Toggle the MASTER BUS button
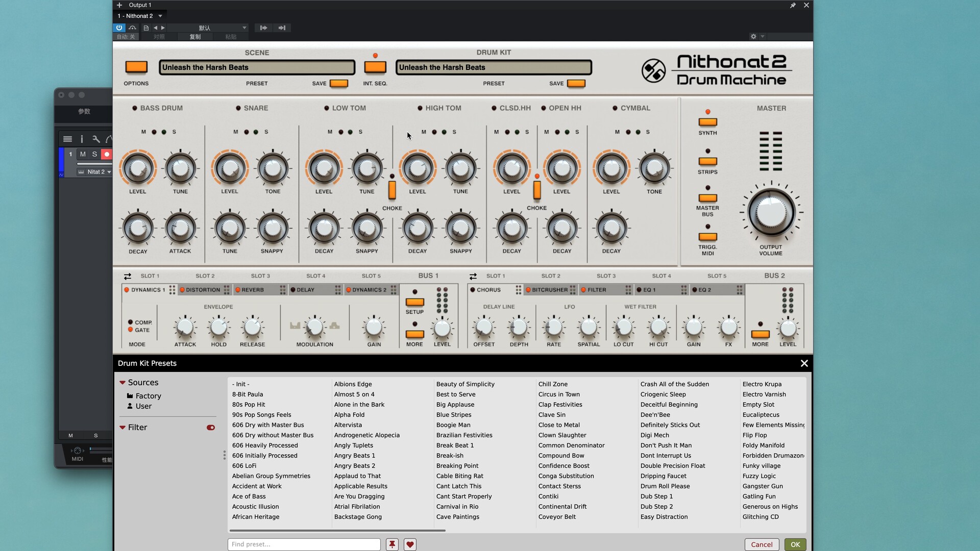 (x=707, y=198)
